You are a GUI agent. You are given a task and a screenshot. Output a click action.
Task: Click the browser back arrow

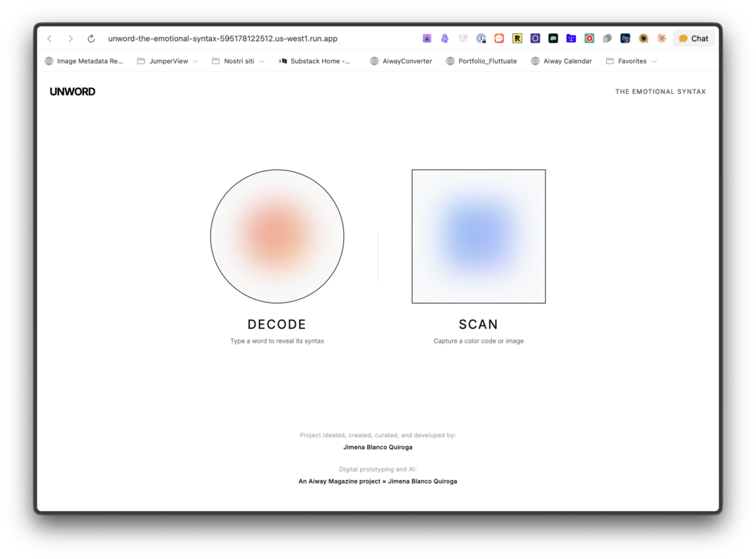click(49, 38)
